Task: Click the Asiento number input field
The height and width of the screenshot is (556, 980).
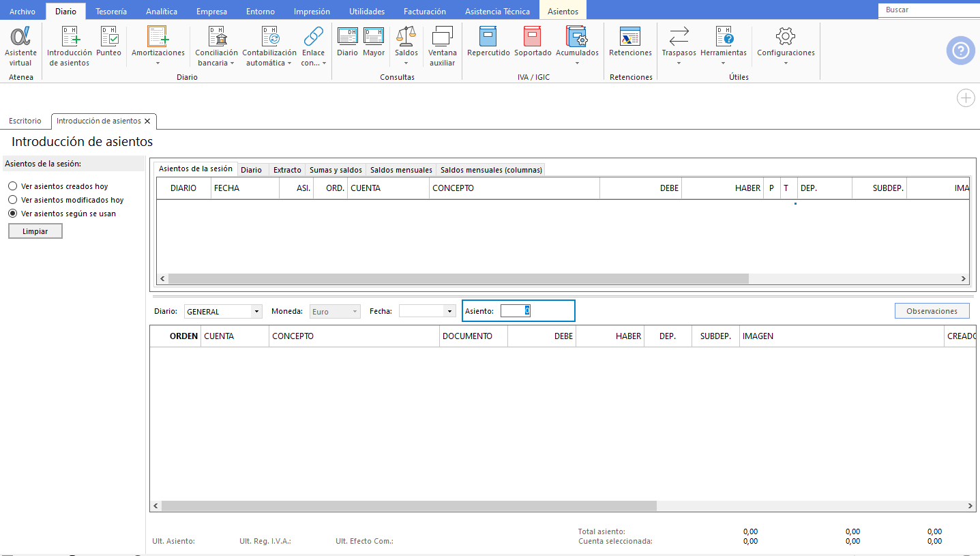Action: click(x=516, y=311)
